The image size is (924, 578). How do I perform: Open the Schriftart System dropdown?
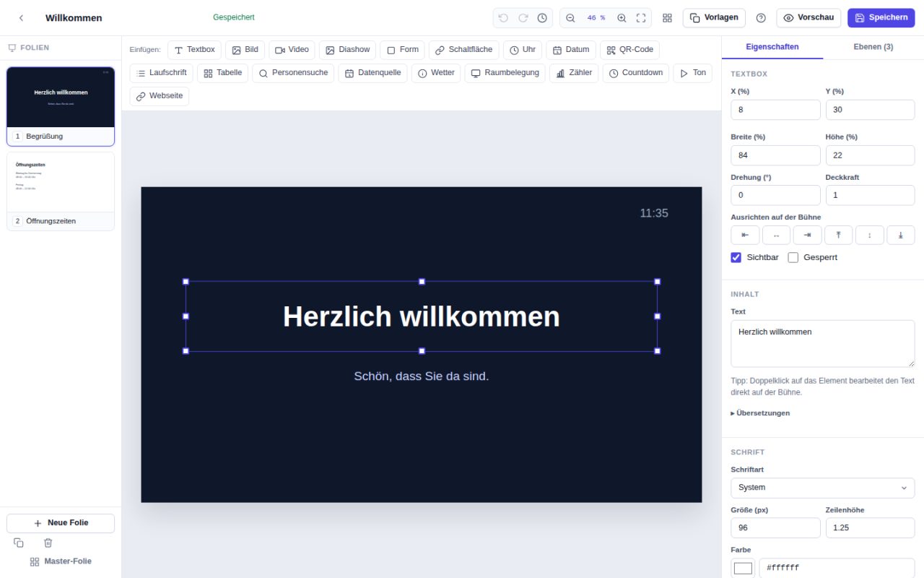[x=823, y=488]
